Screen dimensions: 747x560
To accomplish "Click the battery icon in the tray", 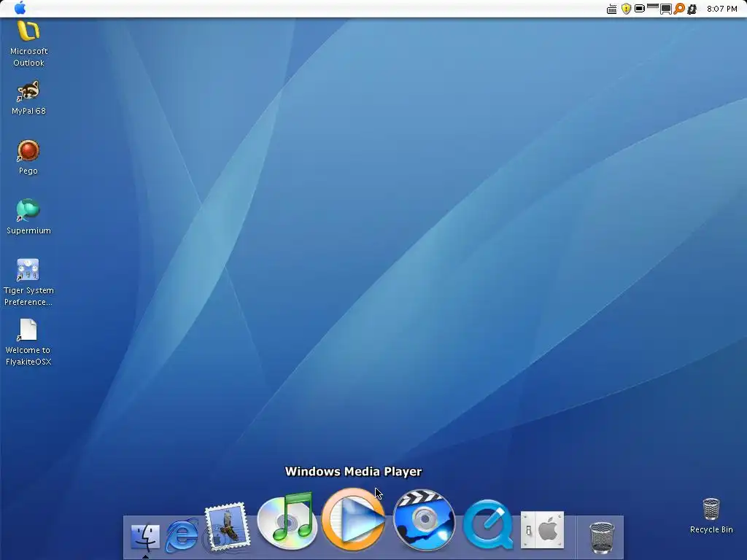I will (x=640, y=9).
